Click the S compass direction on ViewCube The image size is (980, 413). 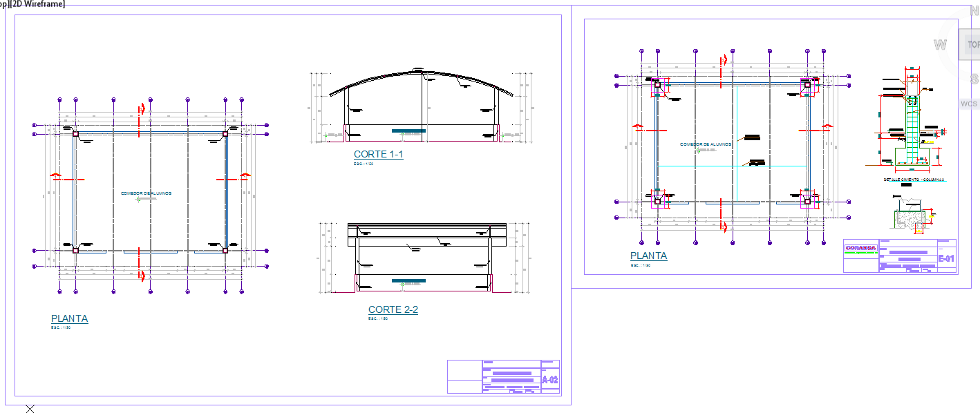974,79
